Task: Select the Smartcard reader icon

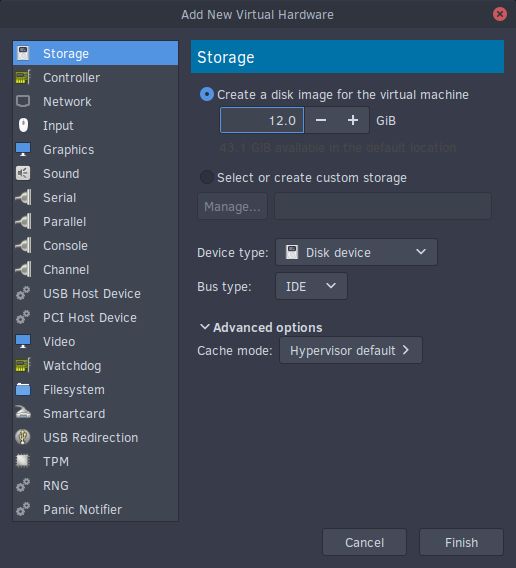Action: 23,413
